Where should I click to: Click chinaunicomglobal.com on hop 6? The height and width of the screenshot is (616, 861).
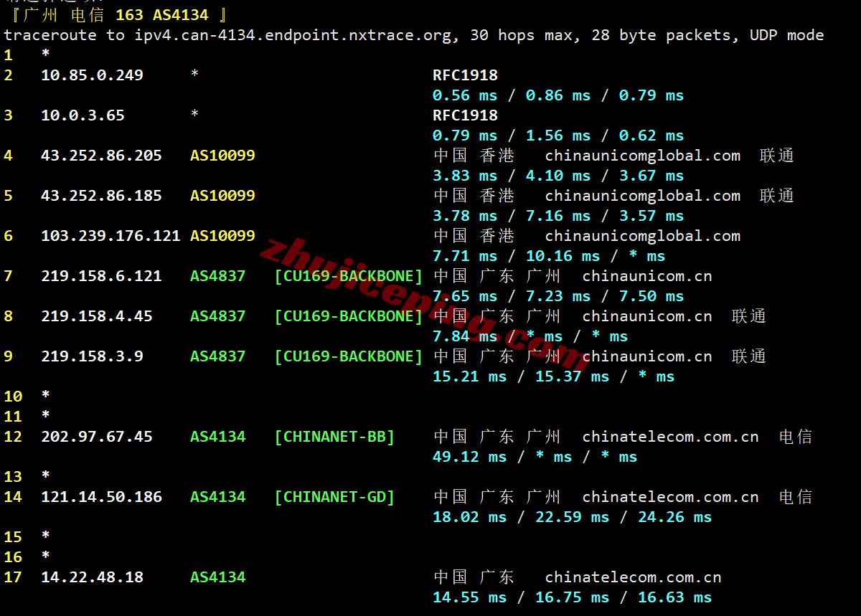(x=643, y=236)
